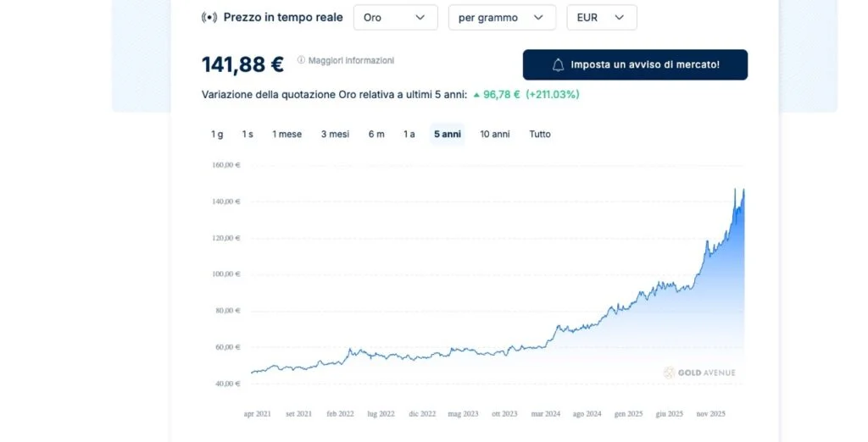Viewport: 868px width, 442px height.
Task: Select the 6 m time range
Action: [x=376, y=135]
